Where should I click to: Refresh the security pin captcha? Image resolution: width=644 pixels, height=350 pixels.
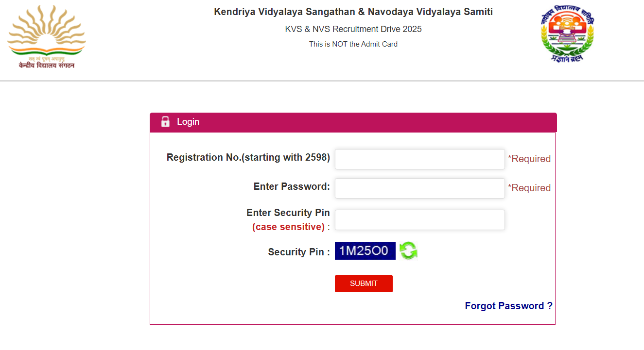tap(408, 251)
